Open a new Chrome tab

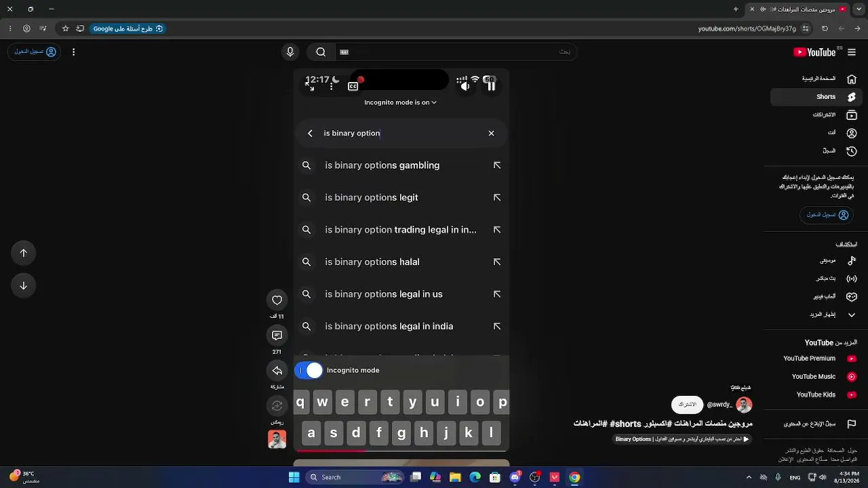click(x=736, y=9)
